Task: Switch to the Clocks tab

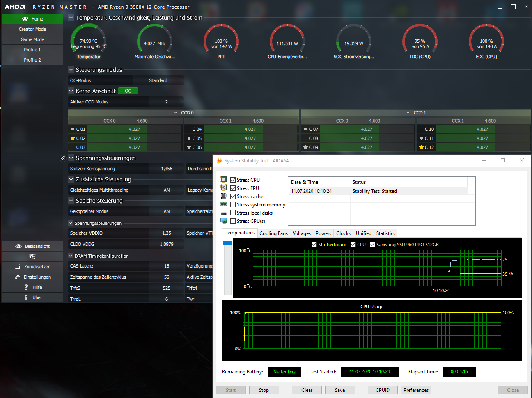Action: [x=344, y=233]
